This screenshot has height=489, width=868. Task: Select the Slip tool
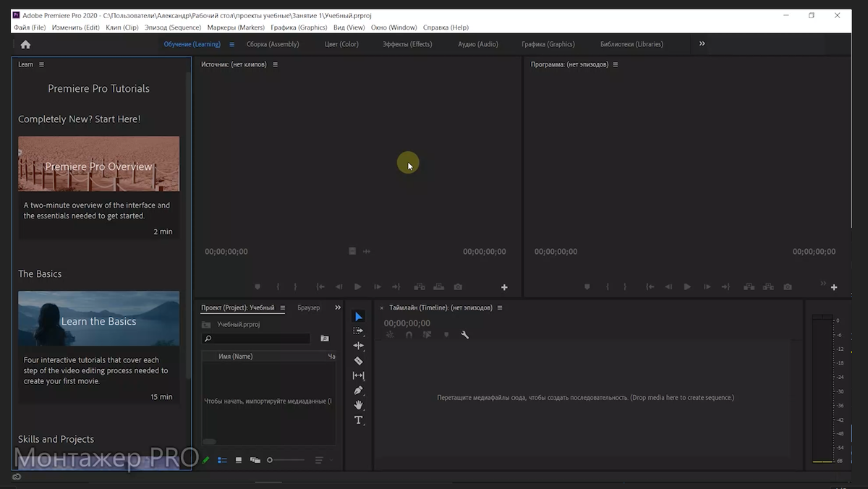point(359,375)
